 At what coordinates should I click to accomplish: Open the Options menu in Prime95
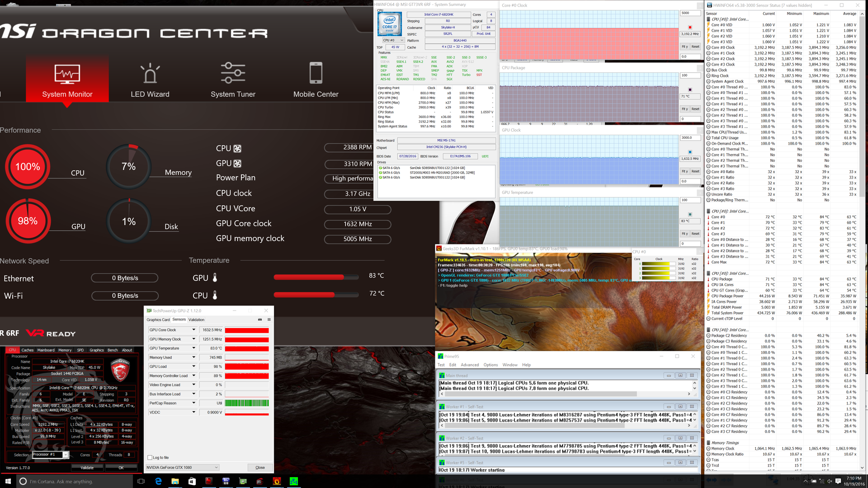point(491,365)
